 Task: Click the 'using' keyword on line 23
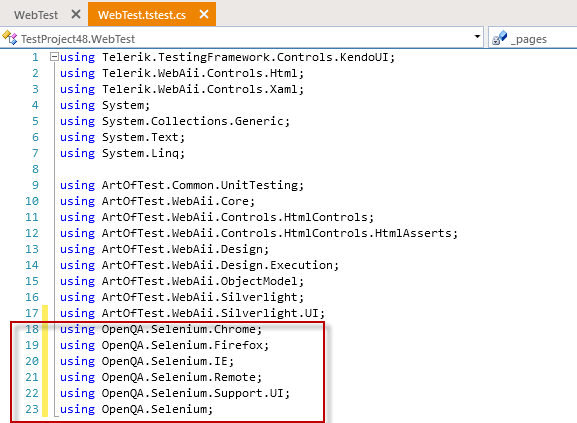tap(77, 409)
